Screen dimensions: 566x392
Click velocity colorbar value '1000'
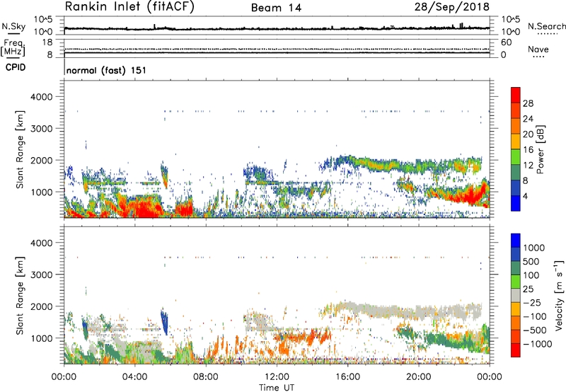coord(534,248)
